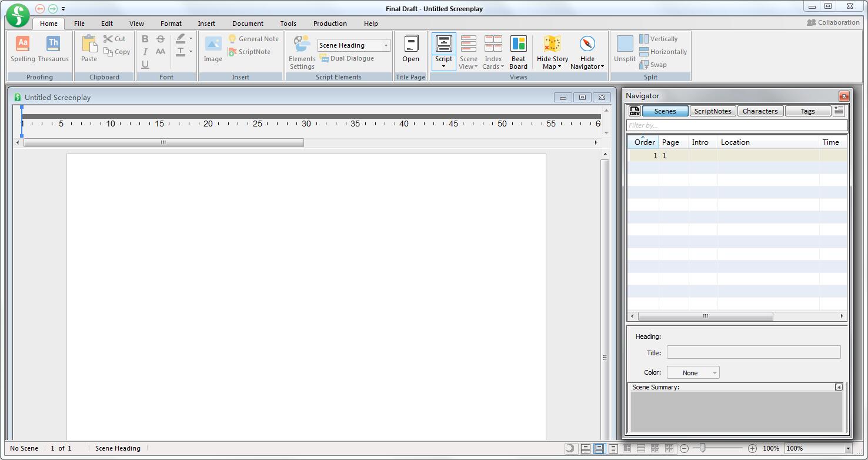Open the Production ribbon tab
The image size is (868, 460).
click(x=330, y=24)
